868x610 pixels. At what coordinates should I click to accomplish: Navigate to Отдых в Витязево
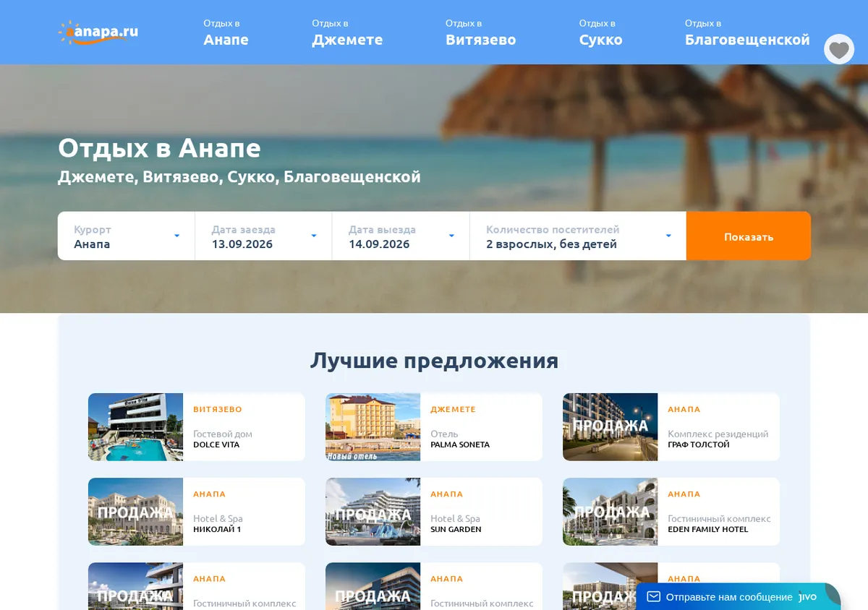[481, 33]
